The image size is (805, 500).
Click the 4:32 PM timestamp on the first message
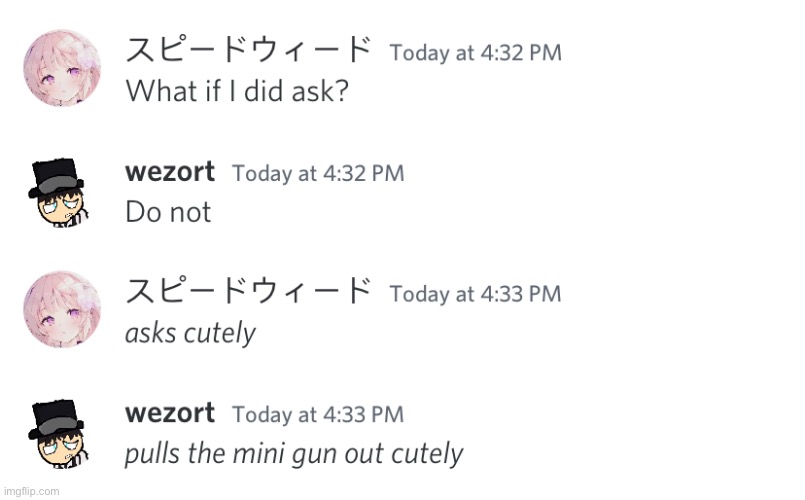pyautogui.click(x=475, y=52)
